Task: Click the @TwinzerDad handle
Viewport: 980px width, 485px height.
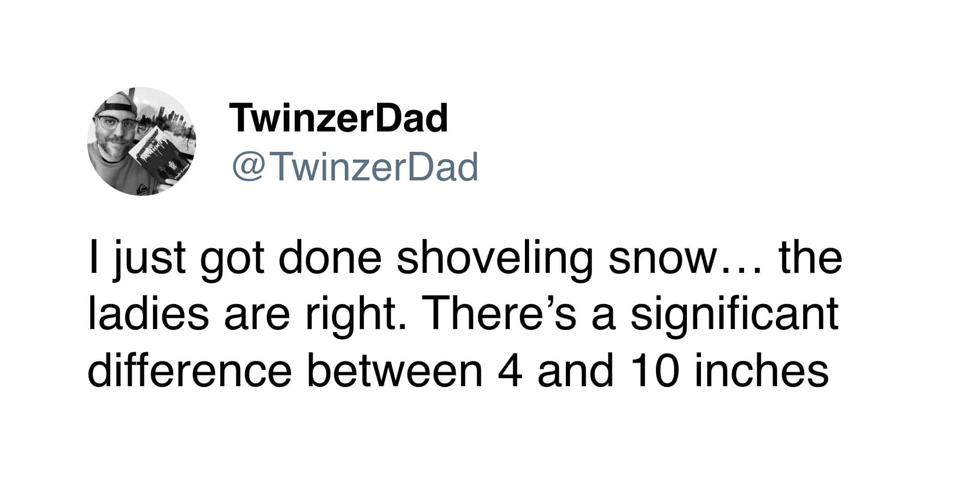Action: point(355,167)
